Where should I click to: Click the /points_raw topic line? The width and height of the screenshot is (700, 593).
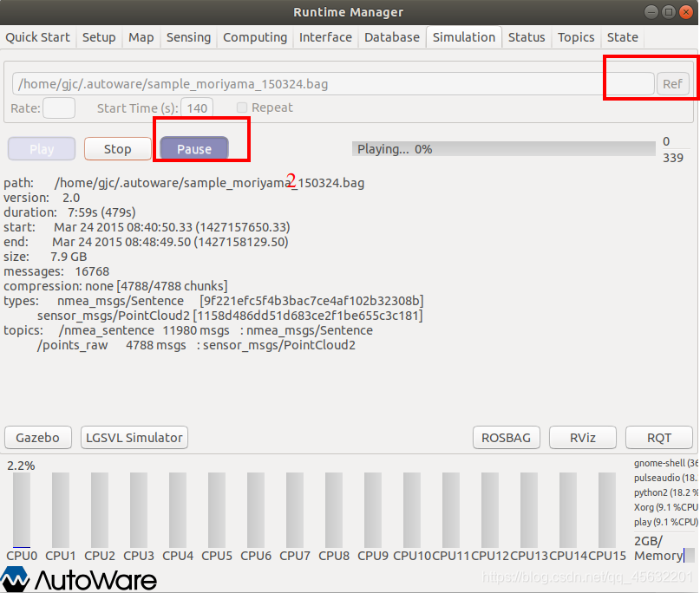(x=196, y=345)
